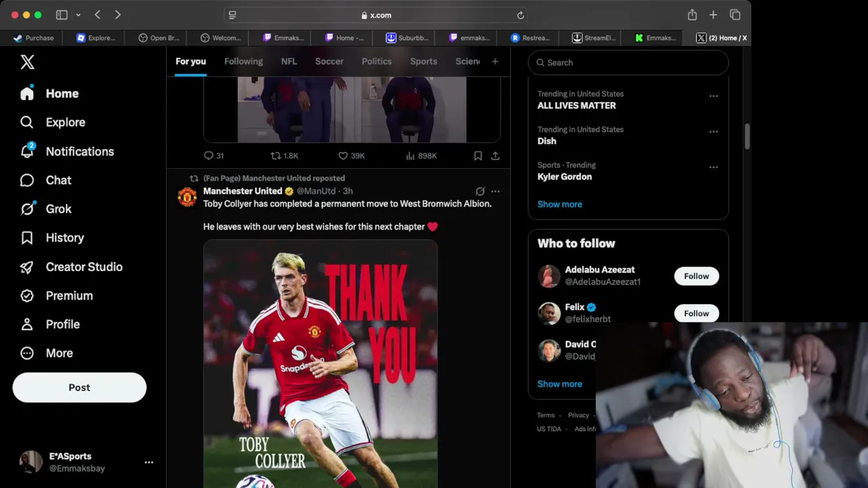
Task: Select the Sports timeline tab
Action: (423, 62)
